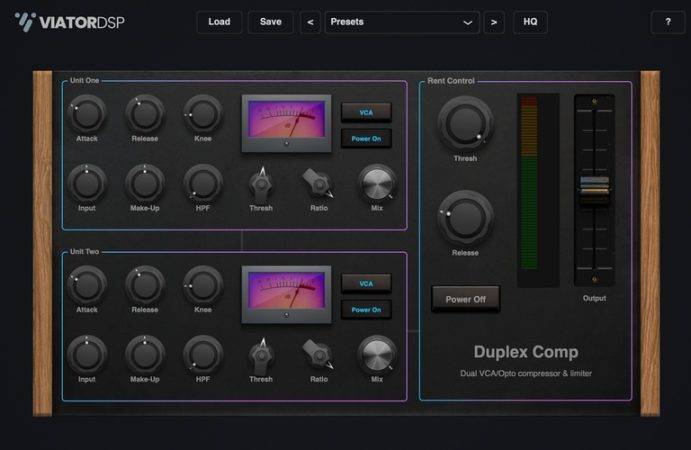Click Unit One Attack knob
Image resolution: width=691 pixels, height=450 pixels.
87,114
